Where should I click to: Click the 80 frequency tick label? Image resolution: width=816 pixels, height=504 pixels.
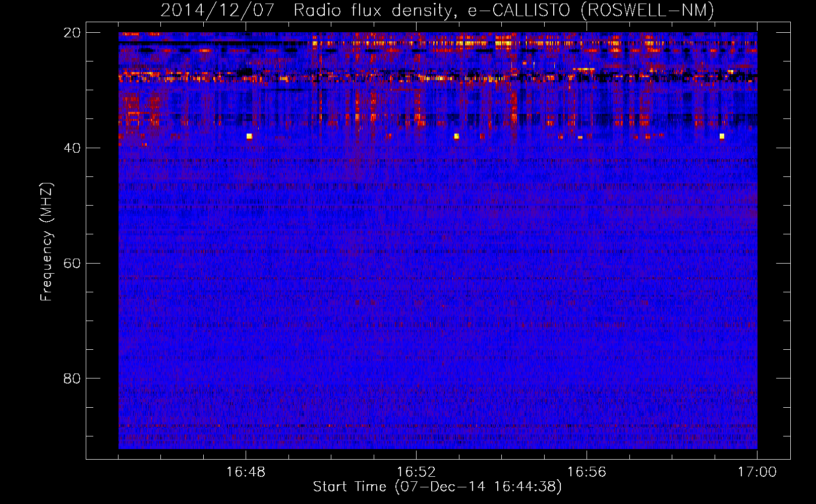(72, 379)
